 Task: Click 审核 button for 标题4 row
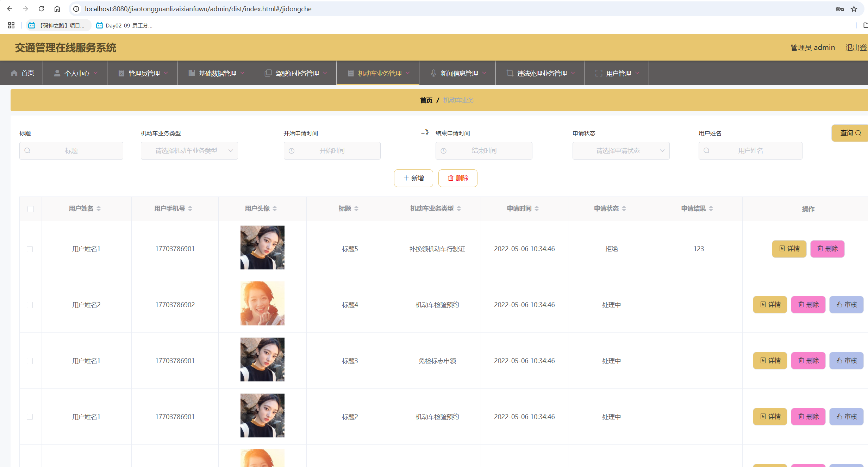click(x=846, y=305)
